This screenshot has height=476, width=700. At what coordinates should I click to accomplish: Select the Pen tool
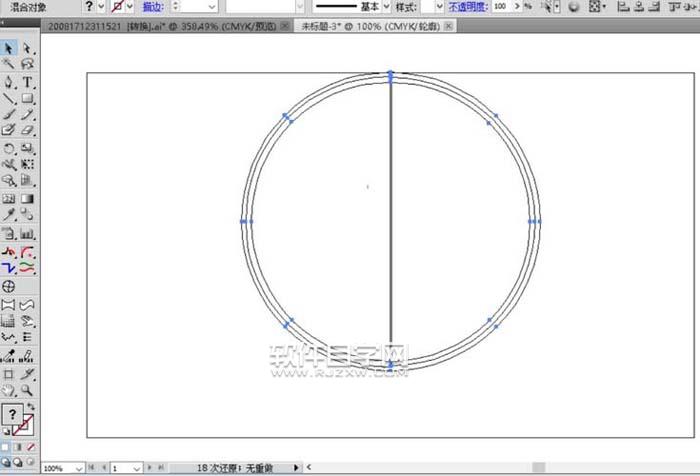point(9,81)
